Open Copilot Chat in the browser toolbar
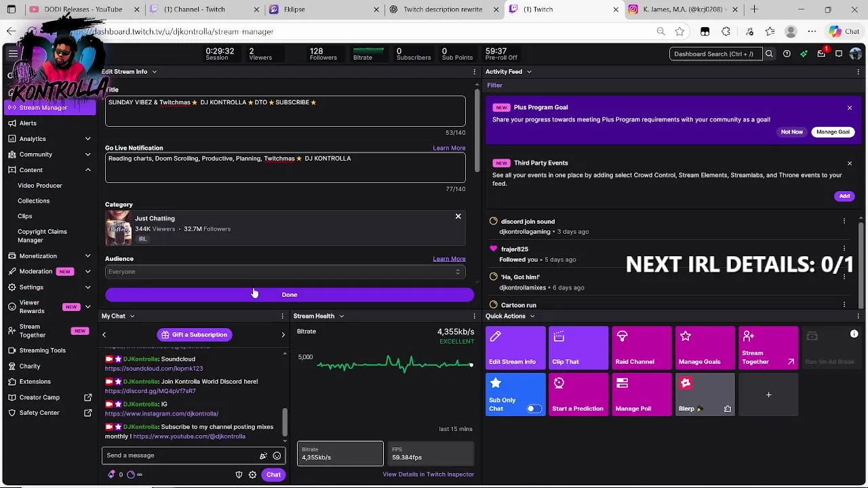 844,31
